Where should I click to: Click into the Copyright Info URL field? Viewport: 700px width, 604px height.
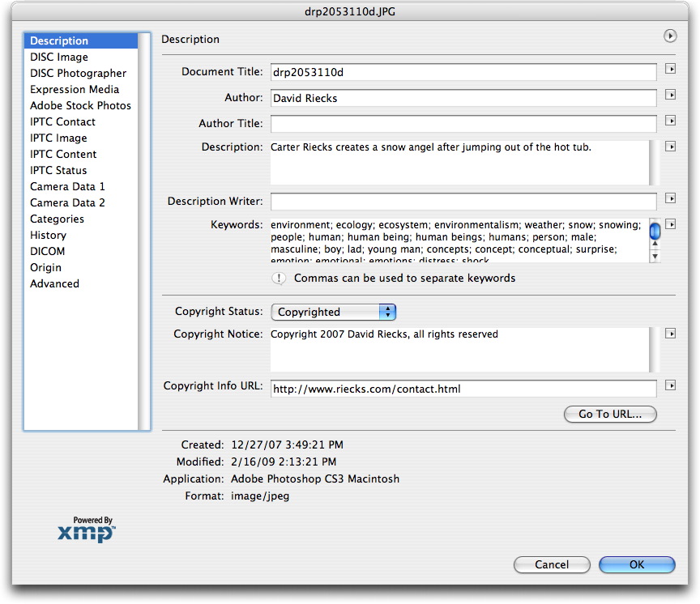(463, 389)
